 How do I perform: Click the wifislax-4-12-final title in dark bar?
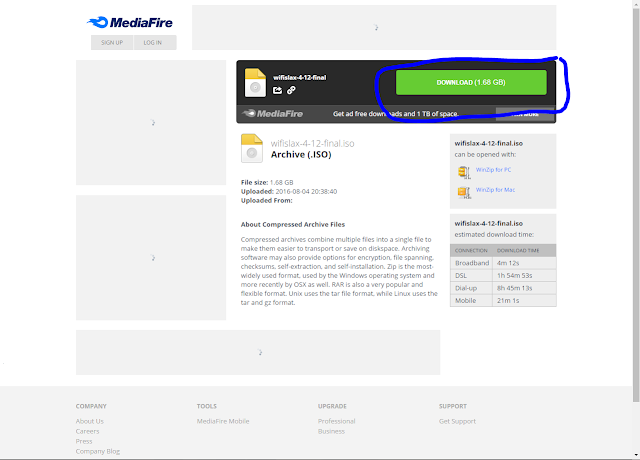(x=300, y=78)
